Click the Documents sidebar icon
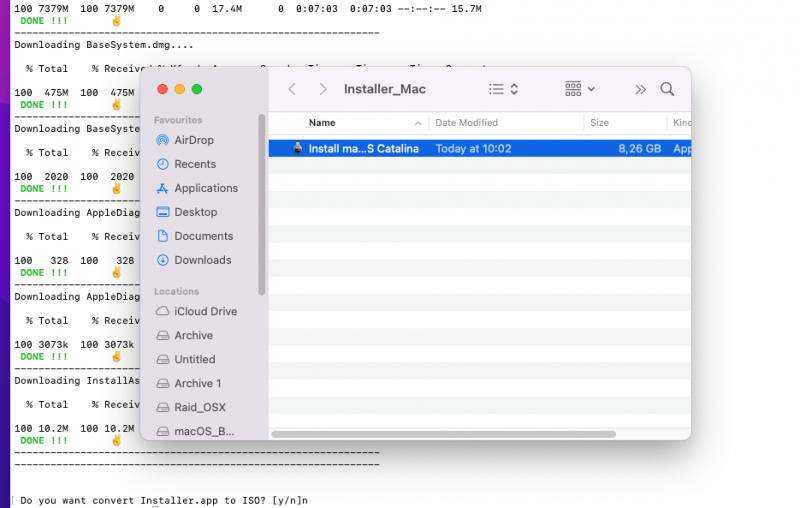 [x=162, y=236]
